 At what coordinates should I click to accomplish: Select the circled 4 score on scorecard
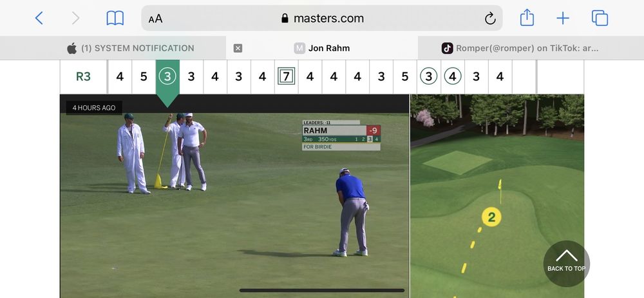(x=453, y=77)
